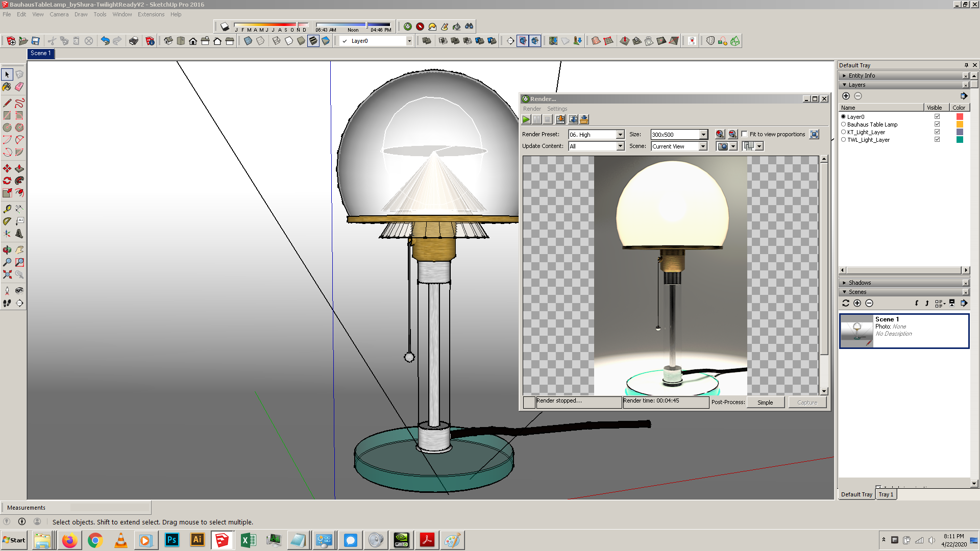Select the Follow Me tool

point(19,181)
